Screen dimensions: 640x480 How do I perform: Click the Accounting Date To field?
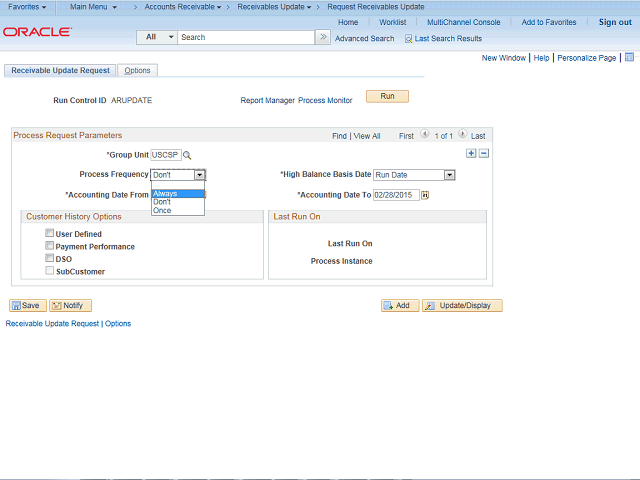tap(396, 195)
